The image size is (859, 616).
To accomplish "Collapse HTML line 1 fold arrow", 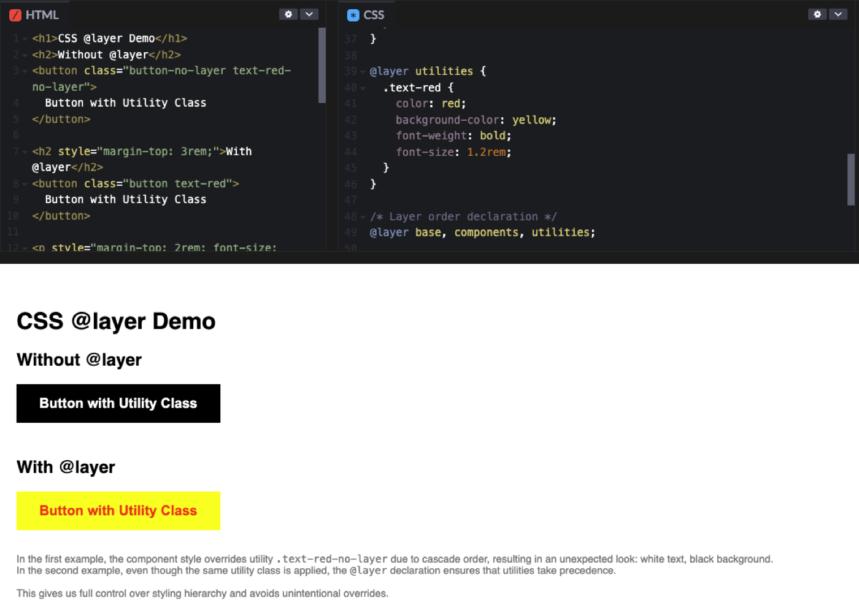I will 25,39.
